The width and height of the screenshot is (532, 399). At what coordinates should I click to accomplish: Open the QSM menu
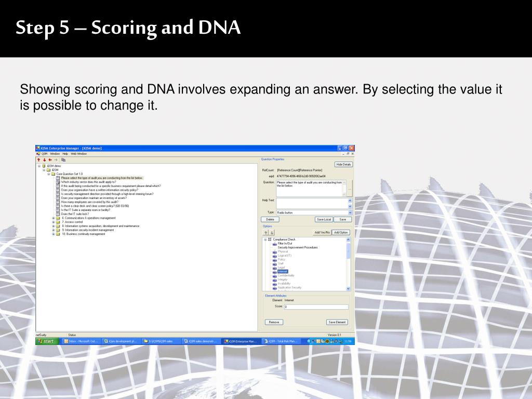point(45,154)
